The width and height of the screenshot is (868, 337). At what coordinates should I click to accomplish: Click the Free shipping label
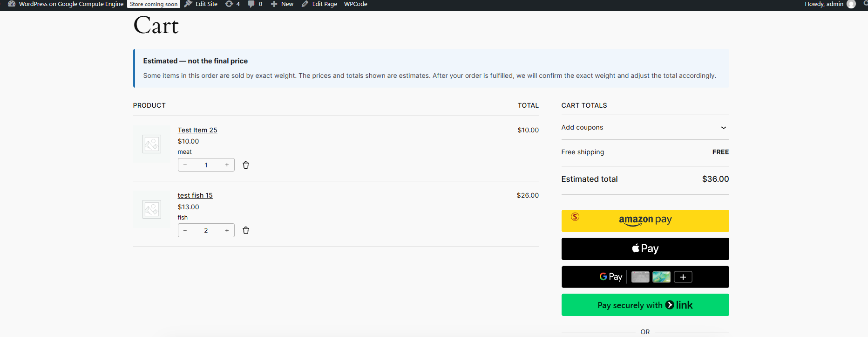pos(583,152)
